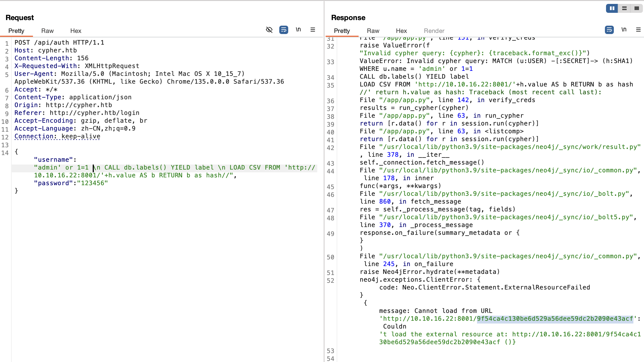Show non-printable characters in Response panel

click(x=624, y=30)
